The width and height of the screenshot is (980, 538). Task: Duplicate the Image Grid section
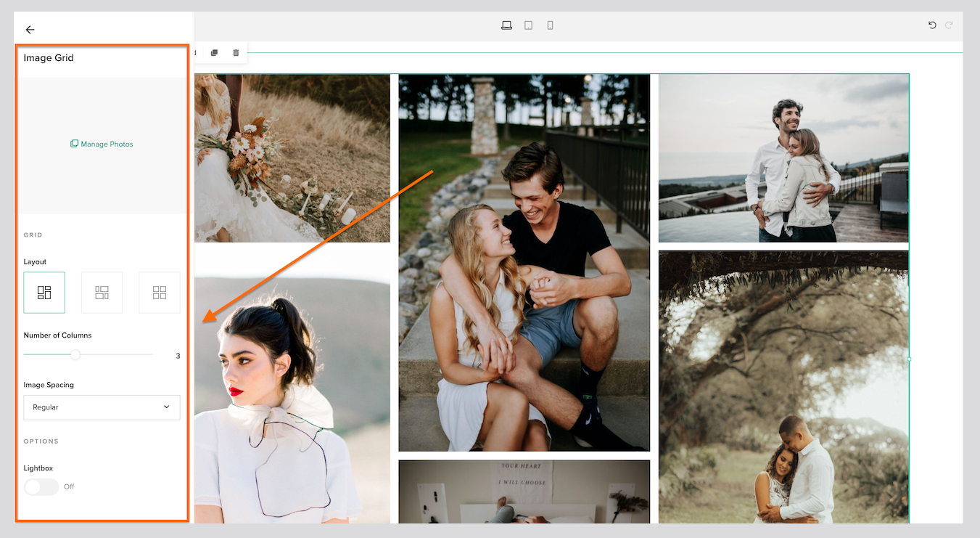(214, 52)
